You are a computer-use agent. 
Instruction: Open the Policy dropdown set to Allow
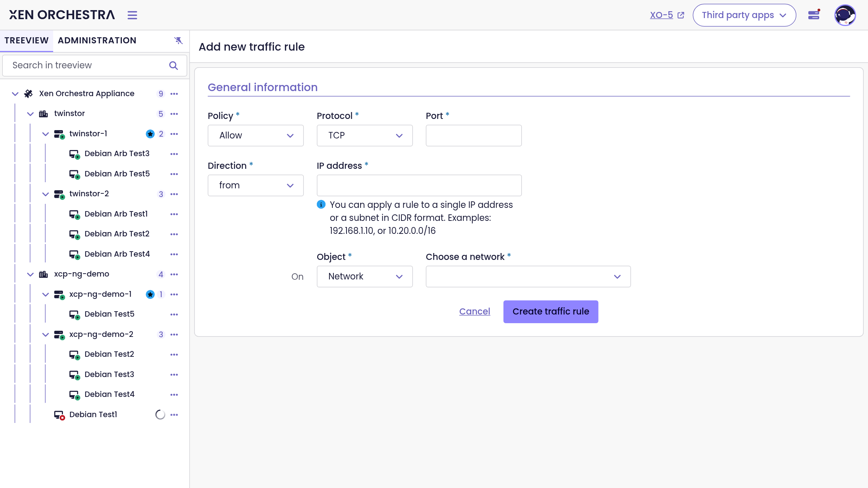[x=256, y=136]
